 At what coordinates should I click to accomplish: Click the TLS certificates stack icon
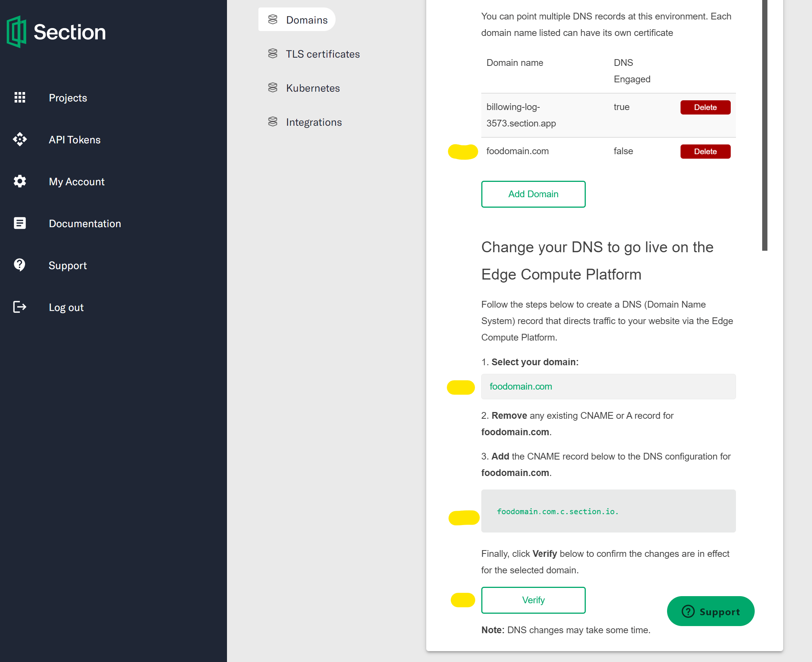273,54
